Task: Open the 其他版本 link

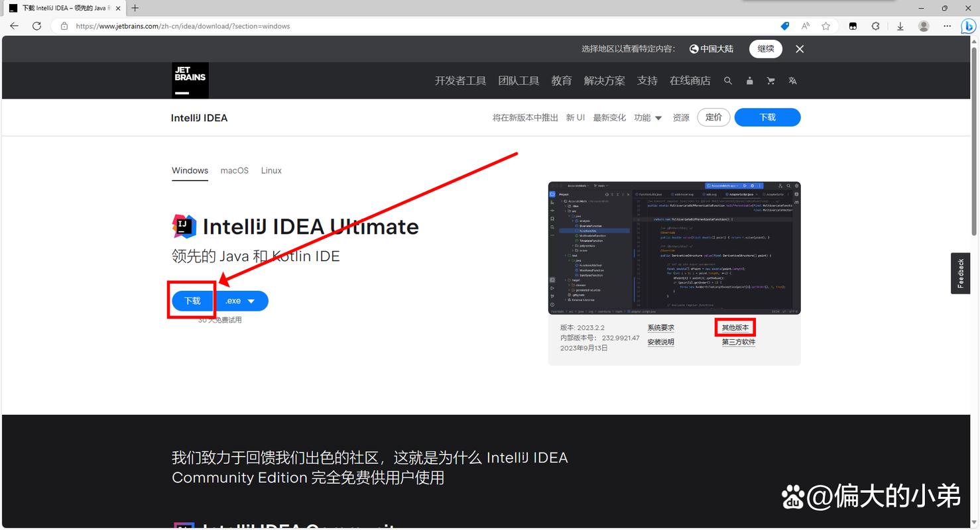Action: pyautogui.click(x=735, y=327)
